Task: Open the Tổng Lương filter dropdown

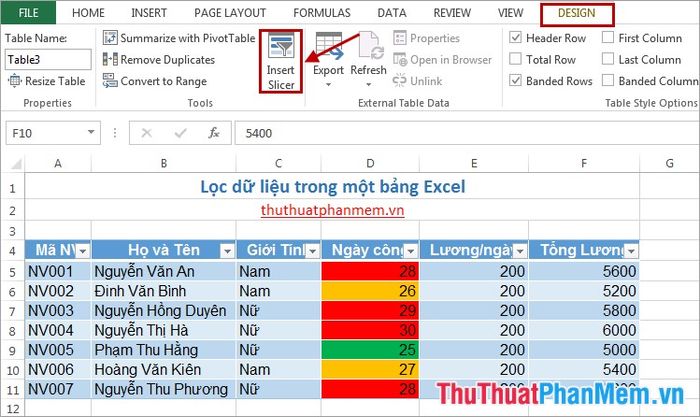Action: point(631,251)
